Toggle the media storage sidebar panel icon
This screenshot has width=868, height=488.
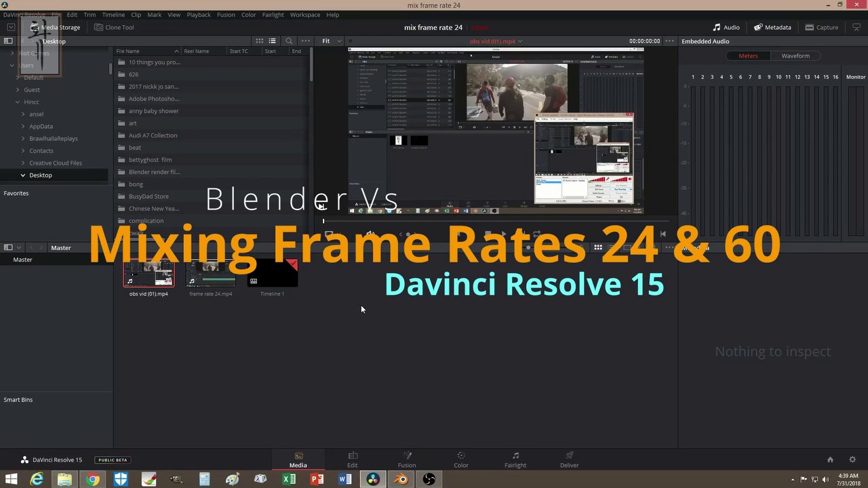pyautogui.click(x=8, y=41)
